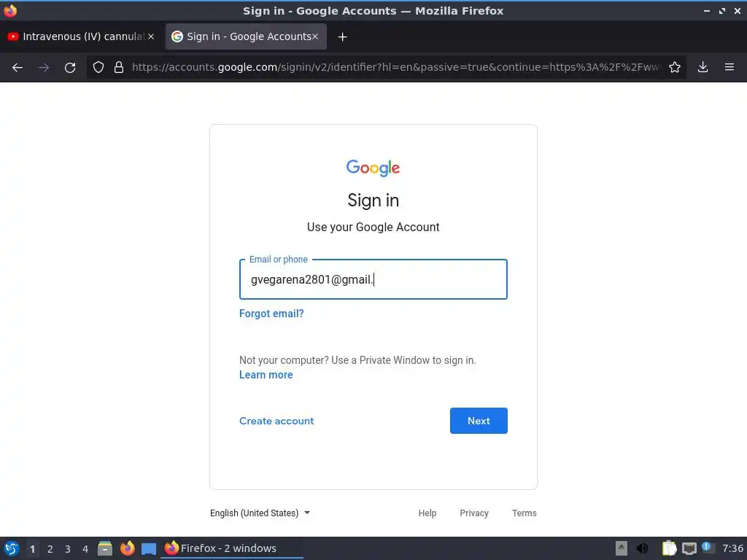The height and width of the screenshot is (560, 747).
Task: Click the taskbar clock showing 7:36
Action: click(x=732, y=548)
